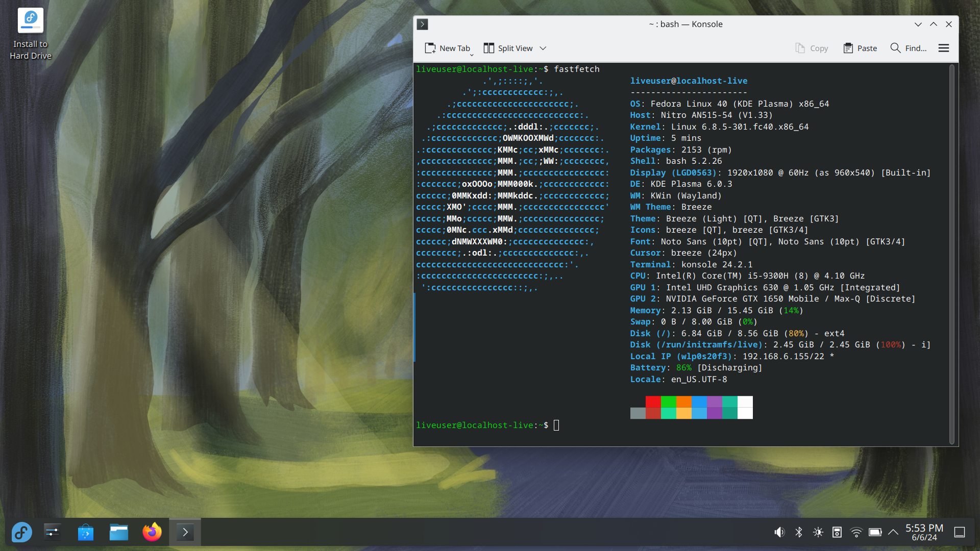Open the audio volume tray icon

click(779, 532)
